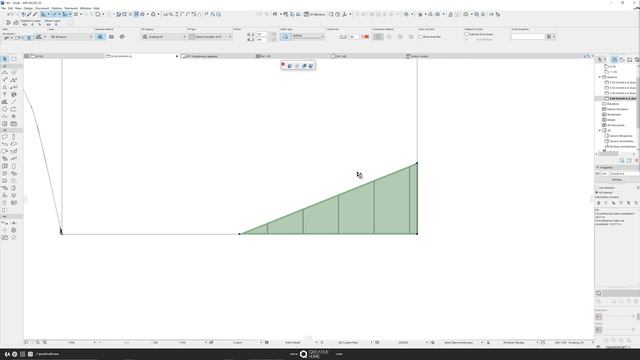Viewport: 640px width, 360px height.
Task: Open the dropdown arrow on the active tab
Action: pyautogui.click(x=177, y=56)
